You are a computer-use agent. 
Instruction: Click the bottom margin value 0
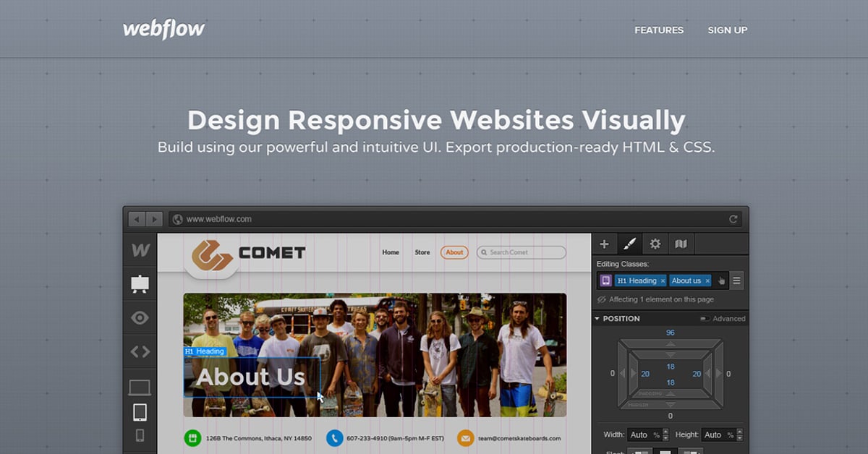point(671,416)
